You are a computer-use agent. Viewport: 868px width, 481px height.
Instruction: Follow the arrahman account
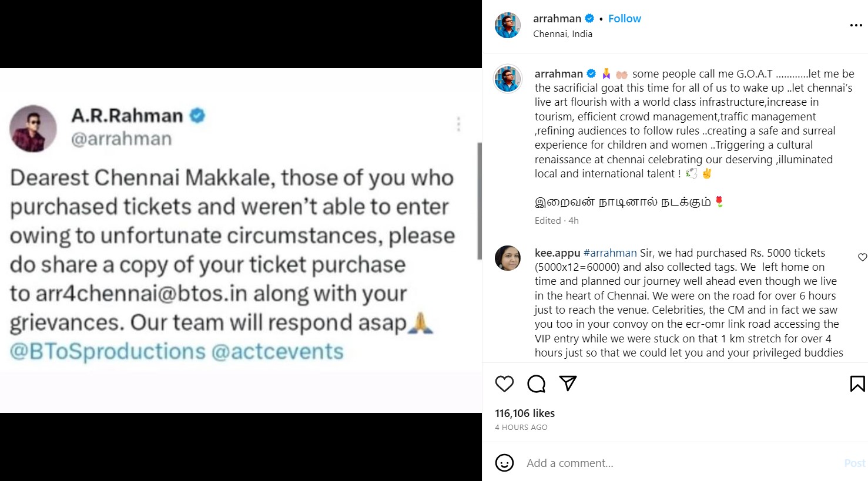tap(624, 19)
